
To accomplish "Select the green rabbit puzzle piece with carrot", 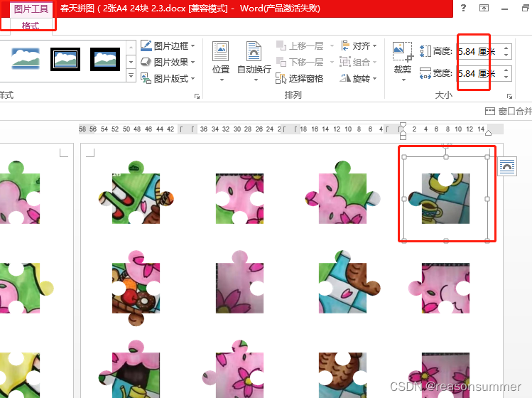I will [x=136, y=193].
